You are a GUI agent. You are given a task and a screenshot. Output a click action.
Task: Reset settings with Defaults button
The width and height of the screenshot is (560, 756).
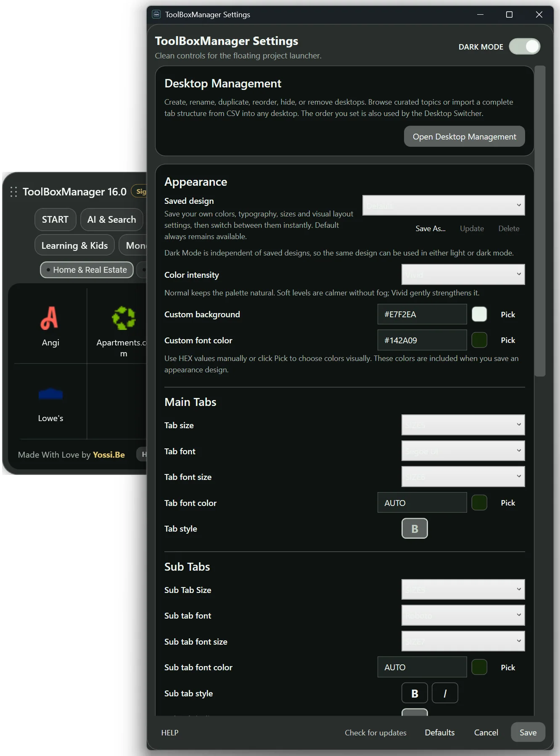[440, 732]
